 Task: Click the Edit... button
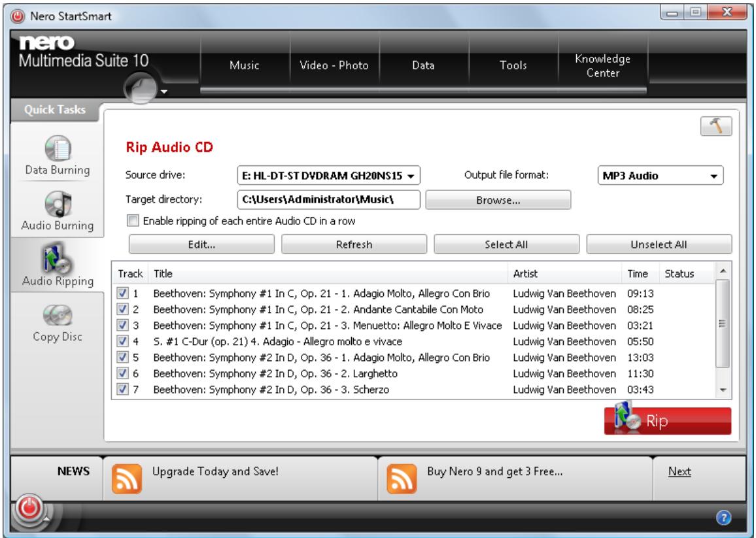[x=201, y=244]
